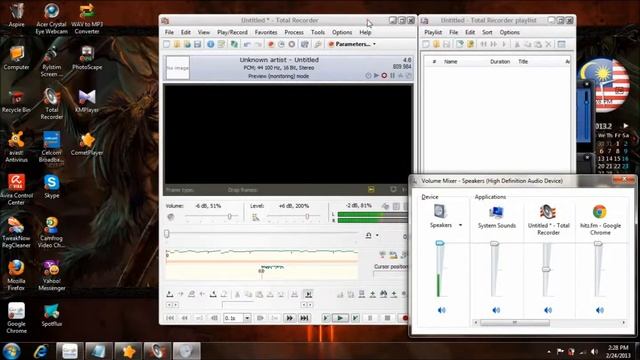Click the volume speaker icon beside Volume slider

[x=171, y=217]
